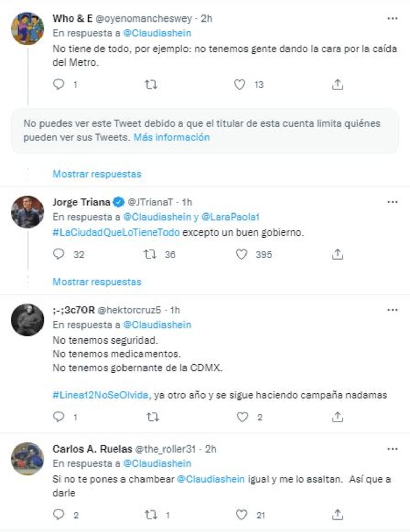The width and height of the screenshot is (410, 532).
Task: Like Who & E's tweet
Action: coord(240,84)
